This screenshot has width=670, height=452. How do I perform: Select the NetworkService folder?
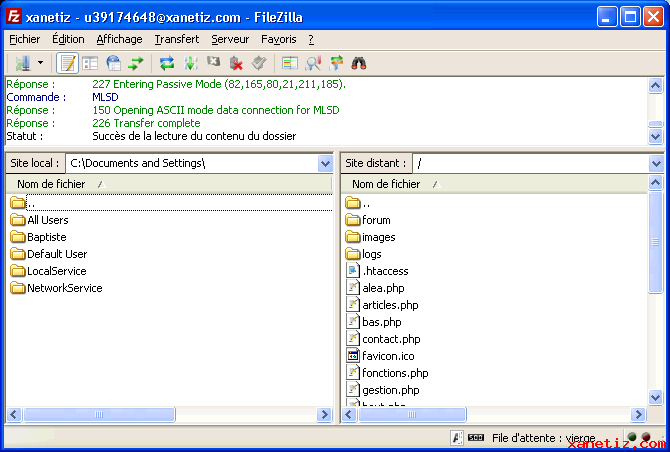click(x=56, y=288)
